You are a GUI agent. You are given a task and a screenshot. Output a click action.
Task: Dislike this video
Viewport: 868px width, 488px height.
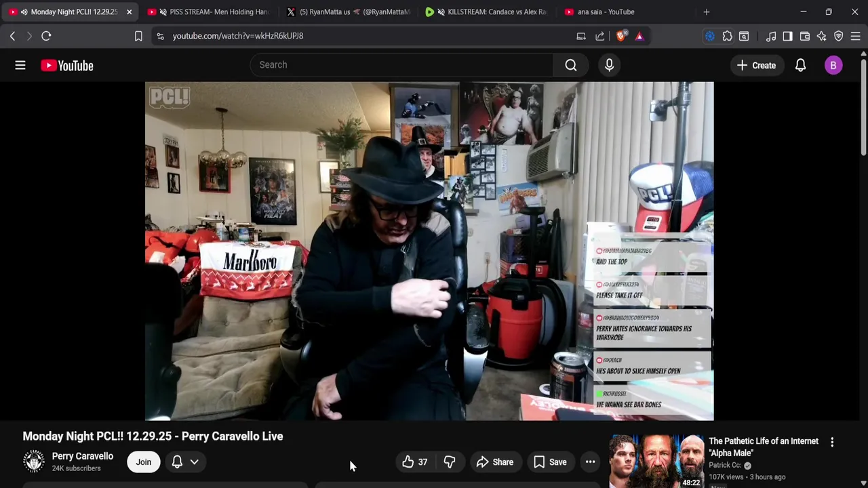tap(449, 462)
